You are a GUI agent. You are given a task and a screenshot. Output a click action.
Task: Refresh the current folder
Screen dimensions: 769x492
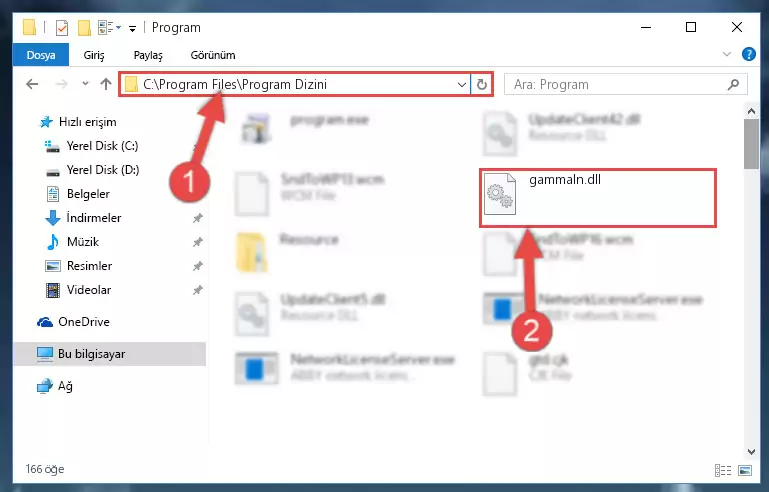pyautogui.click(x=482, y=84)
